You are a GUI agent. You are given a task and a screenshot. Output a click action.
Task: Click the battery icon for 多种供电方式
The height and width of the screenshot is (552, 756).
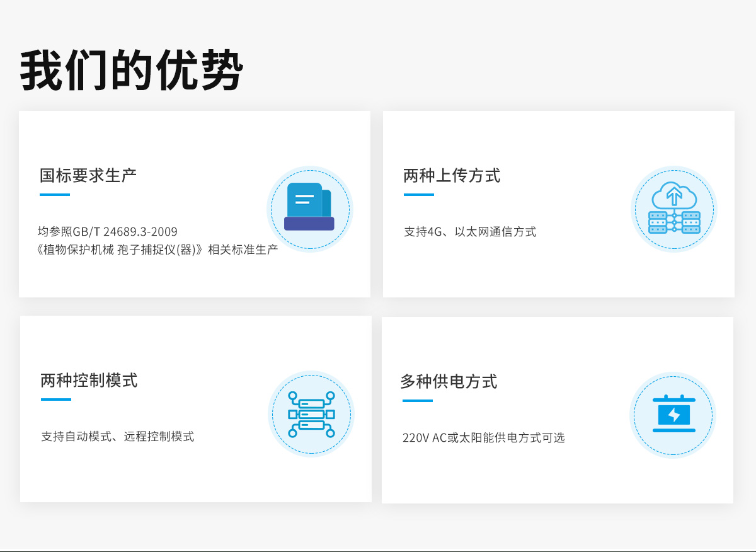coord(672,415)
